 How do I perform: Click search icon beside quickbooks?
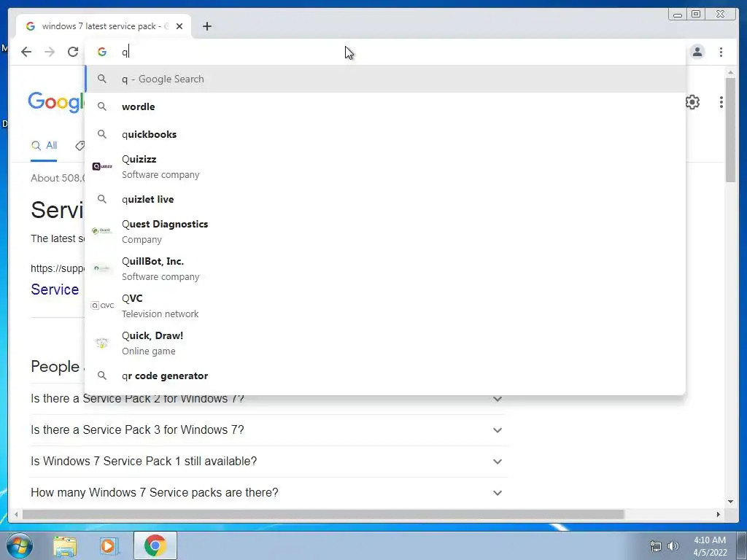(x=102, y=134)
